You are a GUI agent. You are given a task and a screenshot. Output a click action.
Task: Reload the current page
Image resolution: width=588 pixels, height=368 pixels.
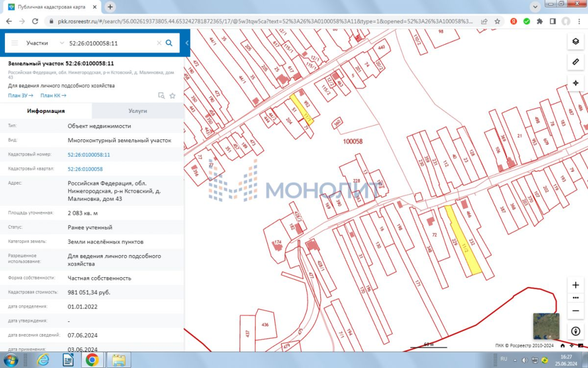pyautogui.click(x=35, y=21)
